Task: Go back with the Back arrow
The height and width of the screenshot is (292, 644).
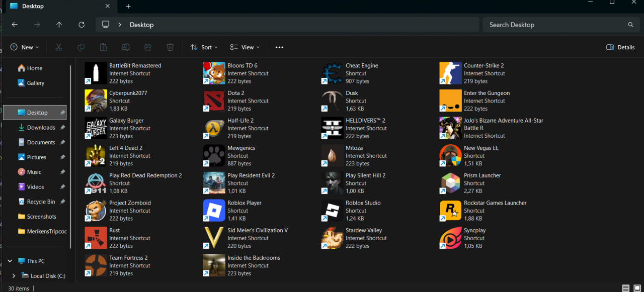Action: tap(15, 25)
